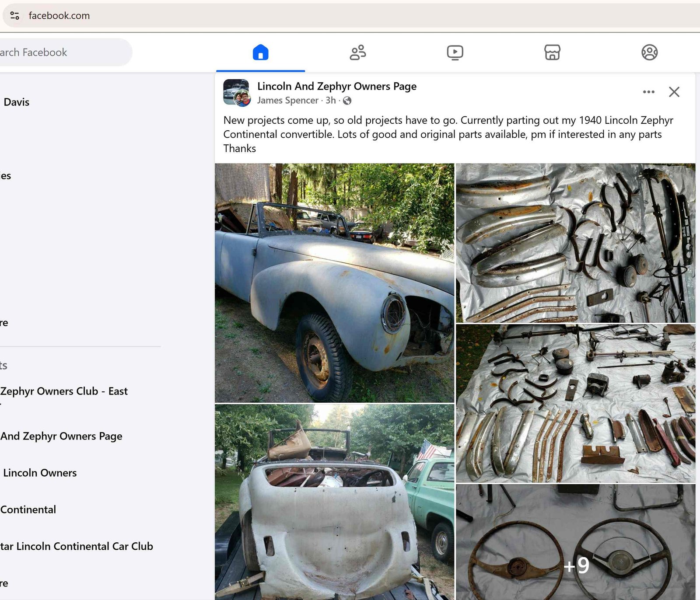Viewport: 700px width, 600px height.
Task: Open Lincoln Continental Car Club shortcut
Action: [77, 546]
